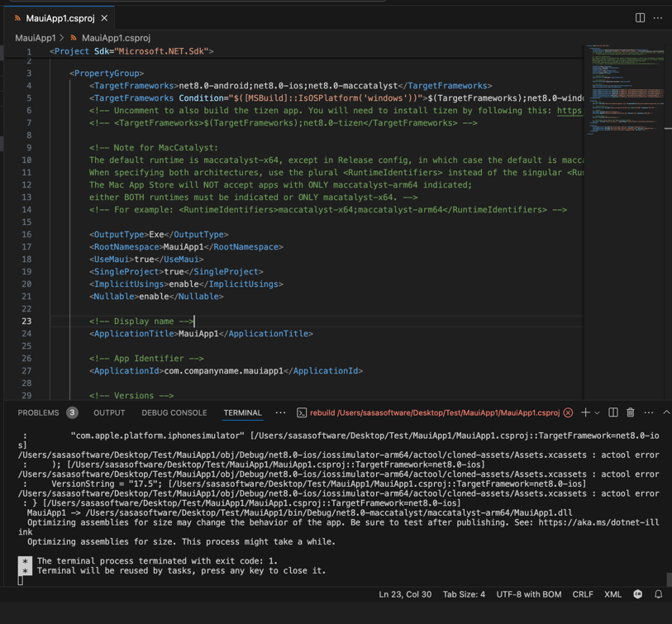This screenshot has height=624, width=672.
Task: Click MauiApp1 folder in the breadcrumb
Action: [x=36, y=38]
